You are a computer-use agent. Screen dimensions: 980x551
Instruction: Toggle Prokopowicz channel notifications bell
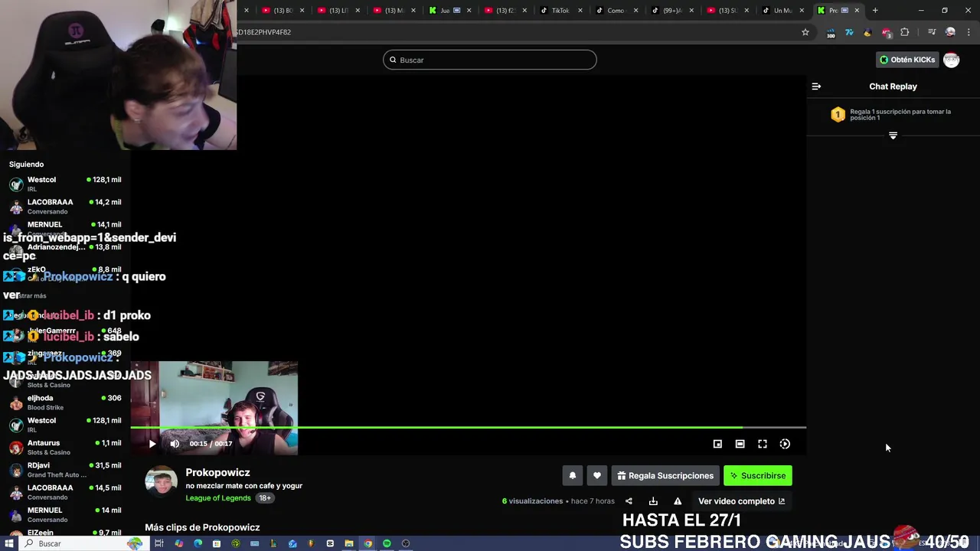tap(572, 475)
